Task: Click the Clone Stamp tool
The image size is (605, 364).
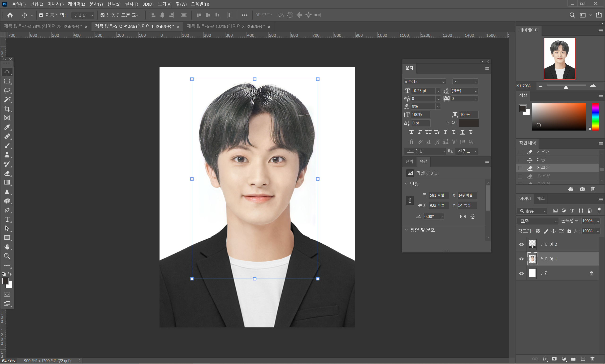Action: click(7, 155)
